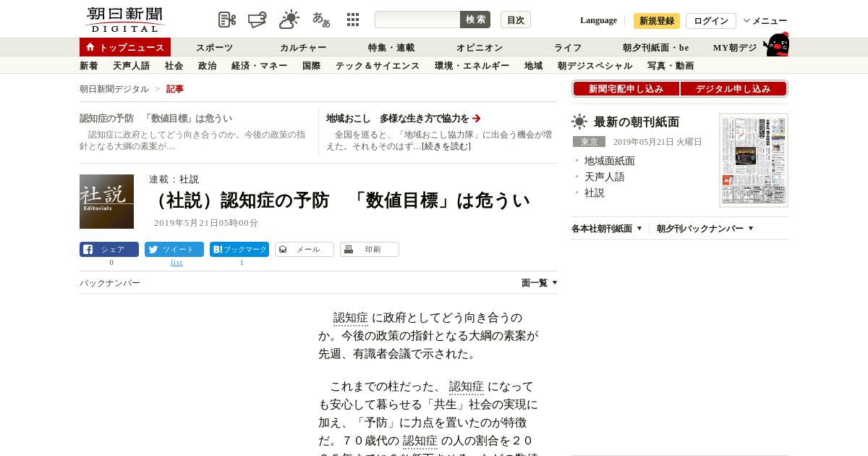This screenshot has width=868, height=456.
Task: Select 経済・マネー in sub navigation
Action: (260, 66)
